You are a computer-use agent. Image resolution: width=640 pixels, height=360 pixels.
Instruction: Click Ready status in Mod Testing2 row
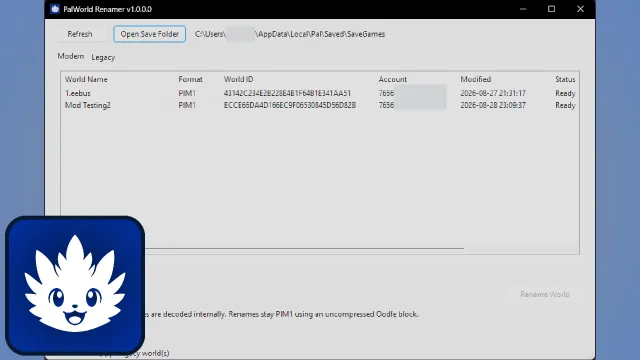pyautogui.click(x=565, y=105)
